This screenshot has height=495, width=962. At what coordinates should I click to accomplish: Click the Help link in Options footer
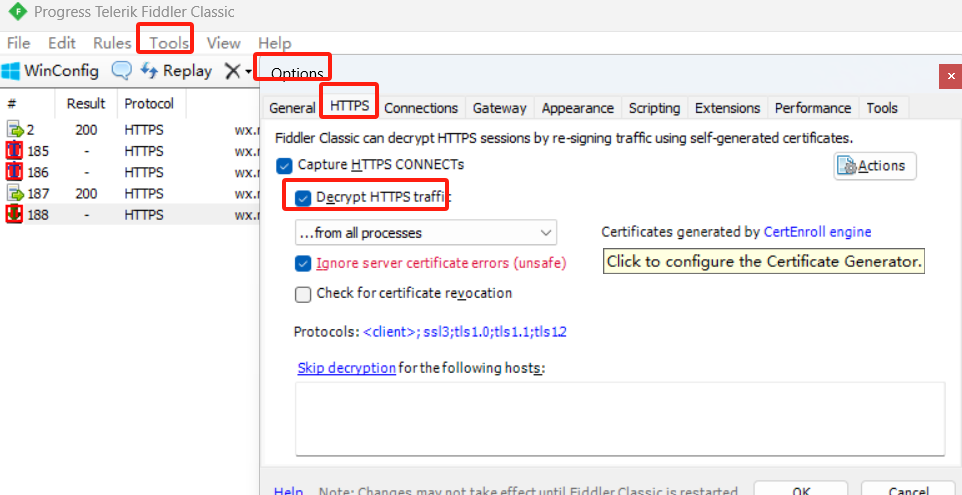click(x=288, y=491)
